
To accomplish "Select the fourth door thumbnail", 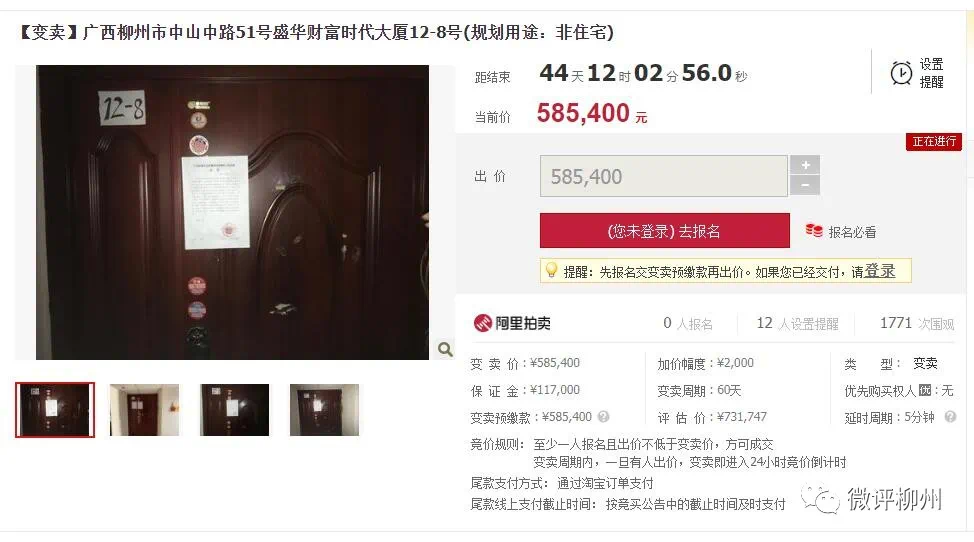I will (x=324, y=410).
